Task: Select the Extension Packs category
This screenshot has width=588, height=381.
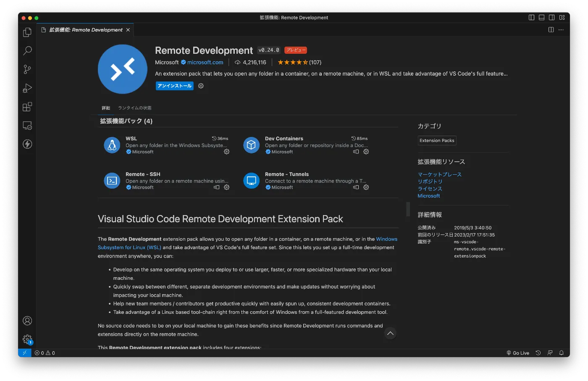Action: point(437,141)
